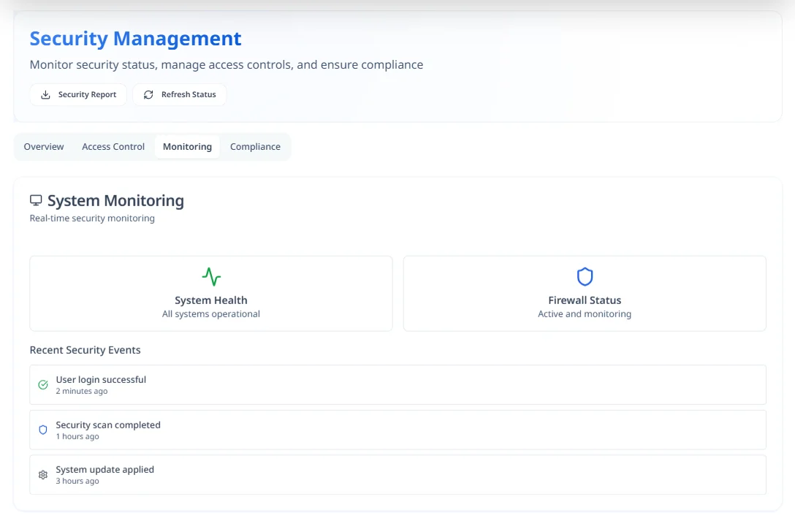This screenshot has width=795, height=532.
Task: Click the shield icon for security scan event
Action: pos(43,430)
